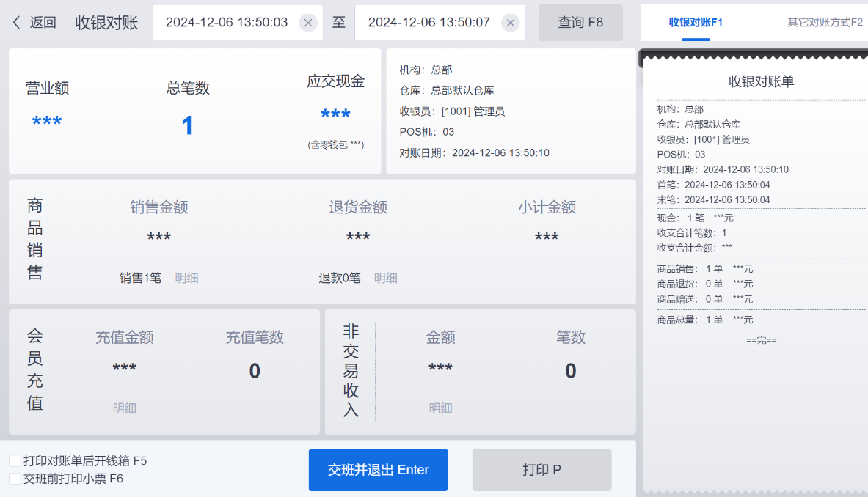Click the 营业额 masked value
This screenshot has width=868, height=497.
pyautogui.click(x=47, y=121)
